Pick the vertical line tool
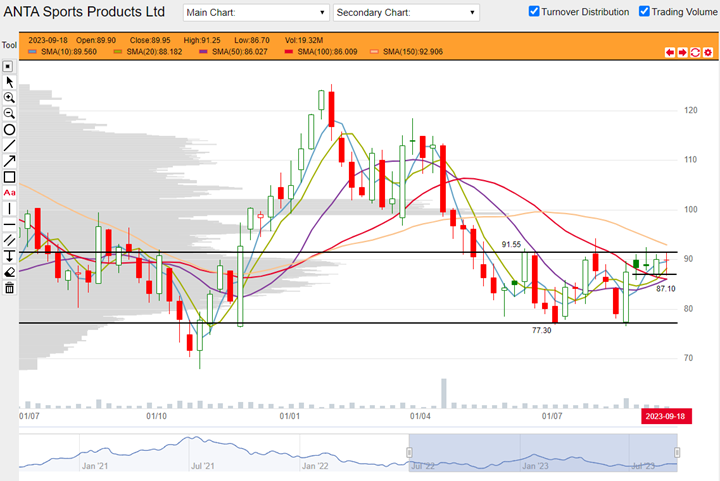Viewport: 720px width, 481px height. pos(9,209)
